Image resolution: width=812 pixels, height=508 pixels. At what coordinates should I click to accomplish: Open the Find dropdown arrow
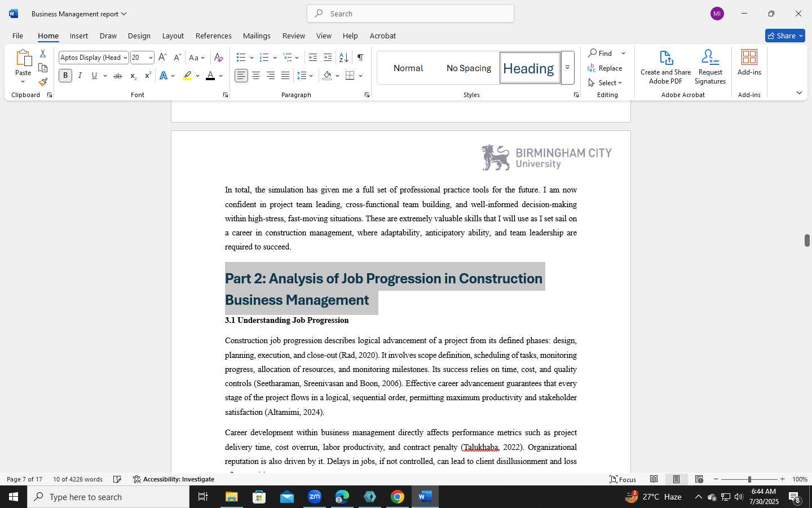pyautogui.click(x=623, y=53)
